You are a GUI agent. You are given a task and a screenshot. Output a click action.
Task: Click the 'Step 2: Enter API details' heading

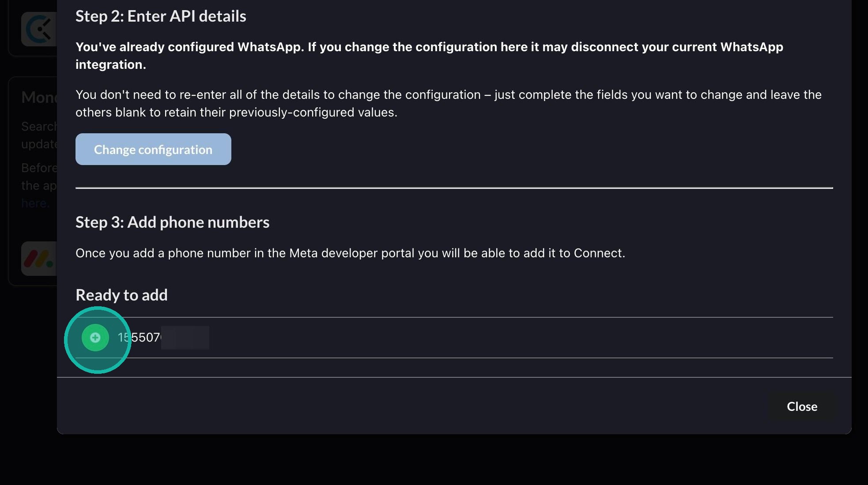click(161, 16)
